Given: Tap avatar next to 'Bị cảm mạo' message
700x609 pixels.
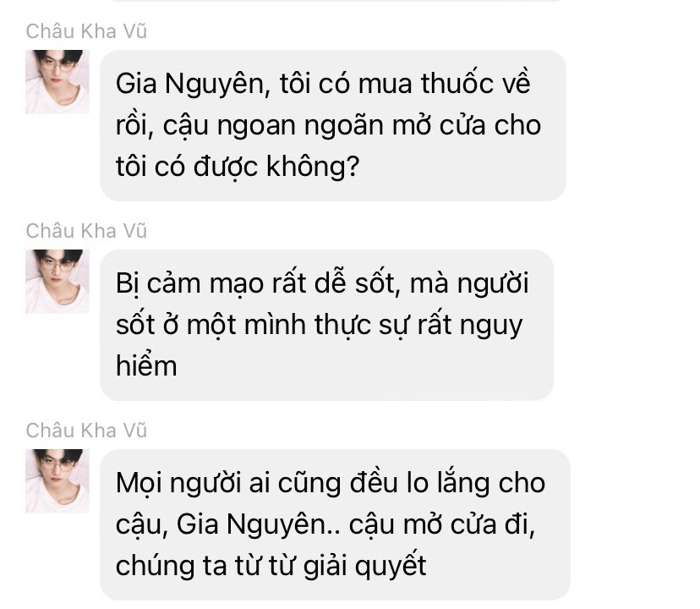Looking at the screenshot, I should click(57, 282).
